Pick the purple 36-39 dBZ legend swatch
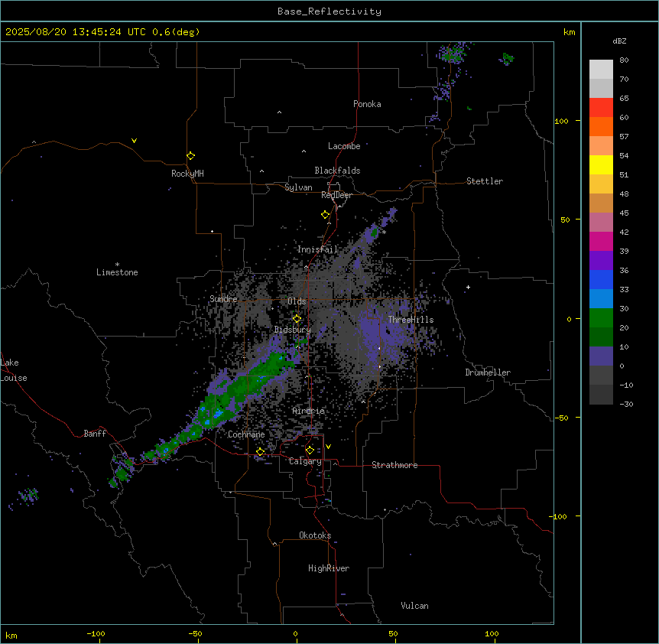659x644 pixels. (x=601, y=261)
